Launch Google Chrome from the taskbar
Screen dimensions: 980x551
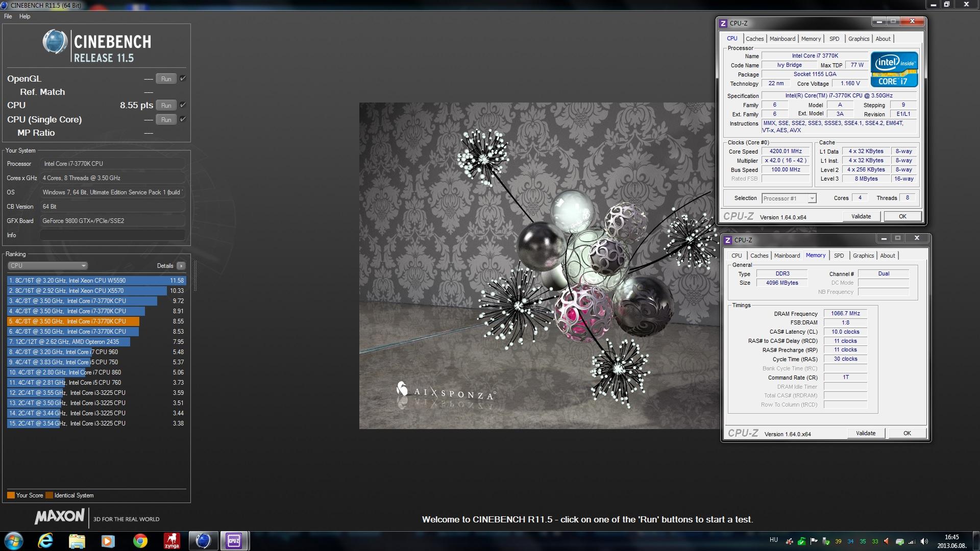[x=140, y=541]
